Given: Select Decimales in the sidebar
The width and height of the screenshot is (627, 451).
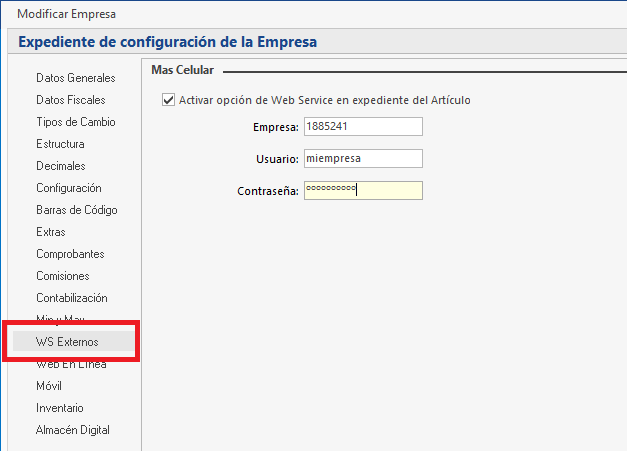Looking at the screenshot, I should pos(61,166).
